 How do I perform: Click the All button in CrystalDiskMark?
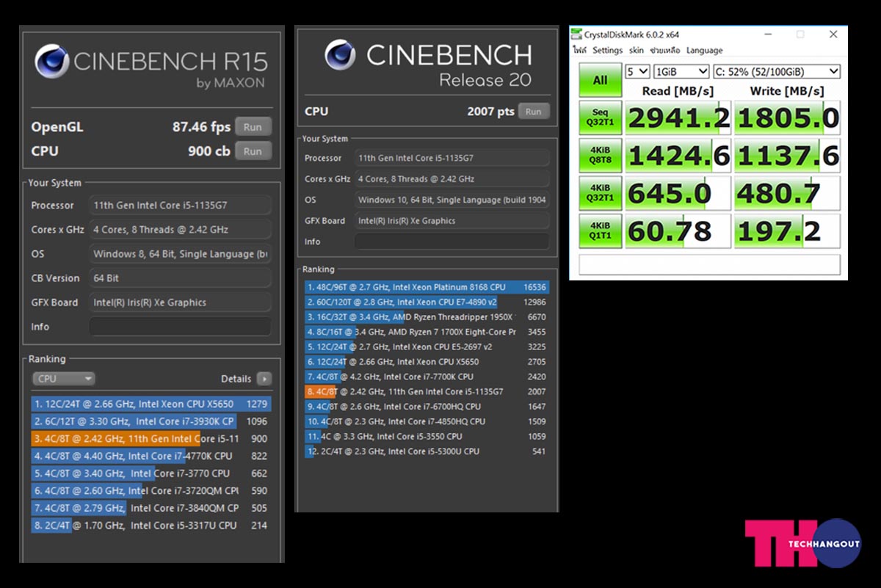(x=601, y=80)
